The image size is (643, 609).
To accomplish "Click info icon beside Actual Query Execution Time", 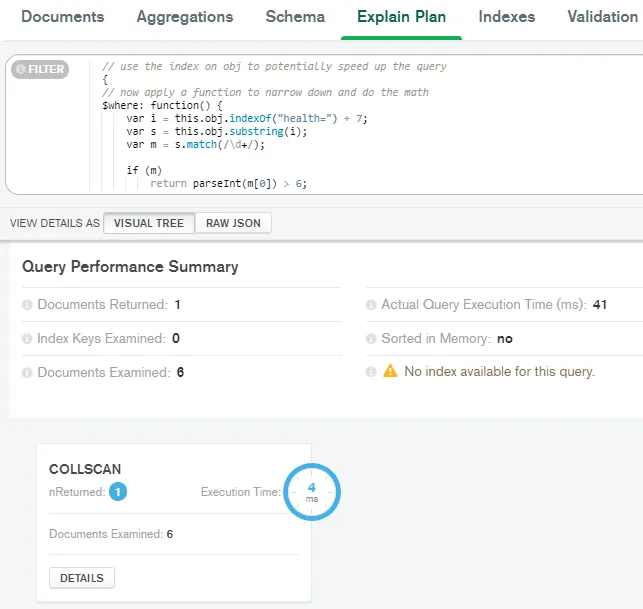I will click(x=372, y=305).
